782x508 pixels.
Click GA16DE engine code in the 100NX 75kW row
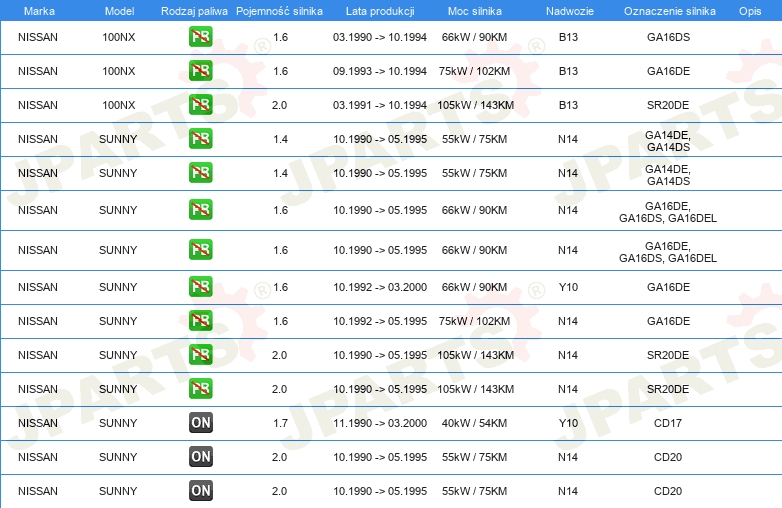(x=668, y=71)
